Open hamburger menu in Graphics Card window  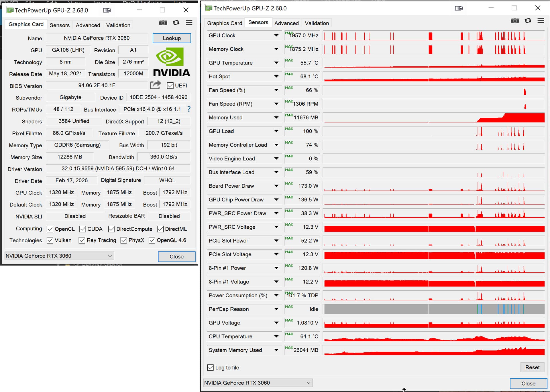[189, 23]
